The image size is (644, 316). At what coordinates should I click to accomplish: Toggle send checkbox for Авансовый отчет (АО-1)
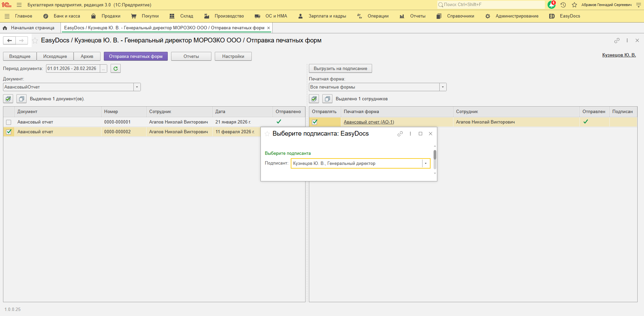(315, 122)
